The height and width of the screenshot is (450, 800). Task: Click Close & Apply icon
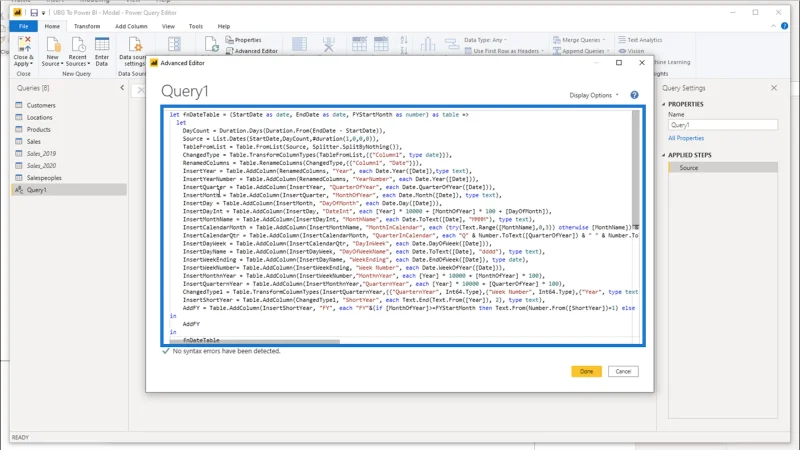(x=23, y=44)
